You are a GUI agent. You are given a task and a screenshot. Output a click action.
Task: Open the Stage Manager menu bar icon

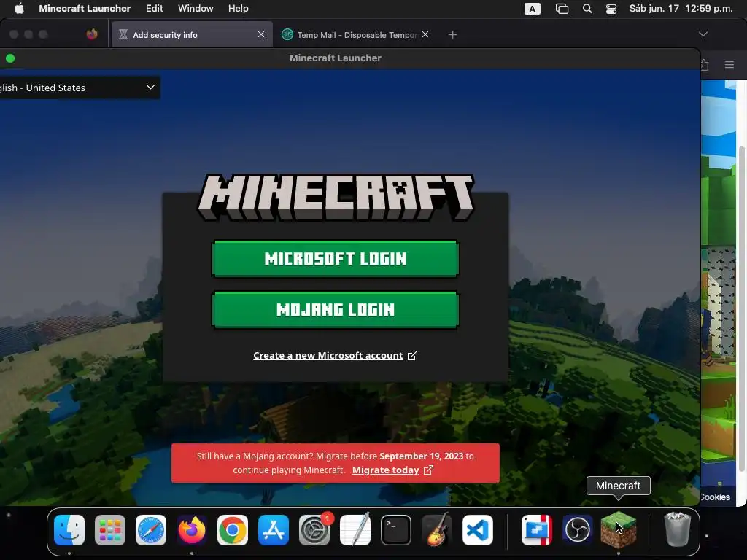click(x=562, y=9)
